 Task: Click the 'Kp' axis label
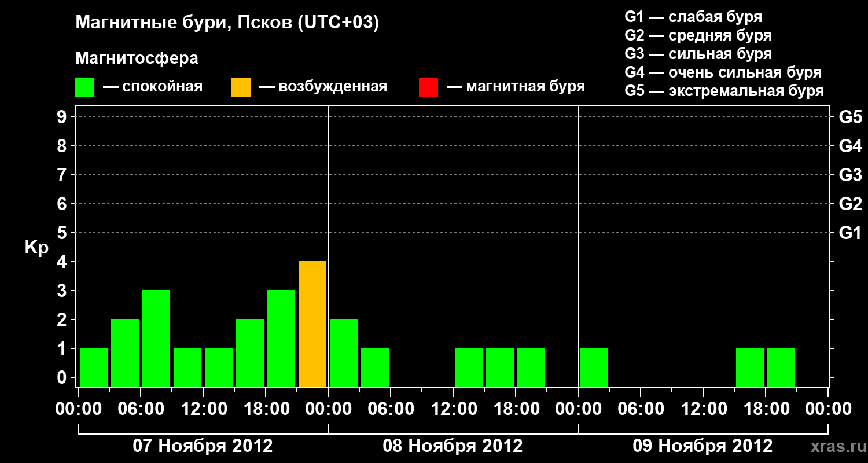pos(36,248)
